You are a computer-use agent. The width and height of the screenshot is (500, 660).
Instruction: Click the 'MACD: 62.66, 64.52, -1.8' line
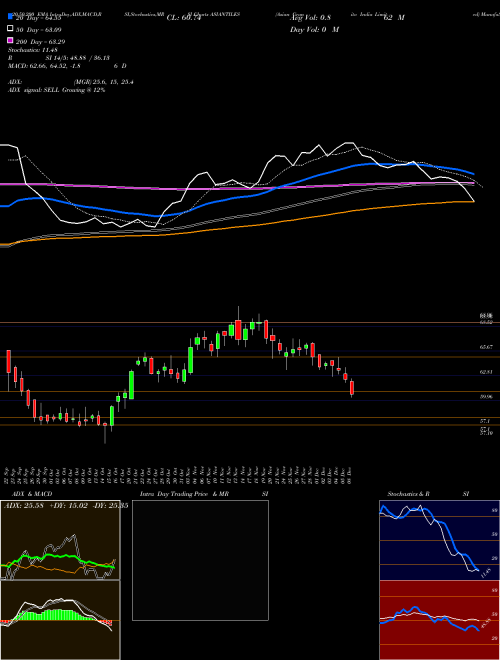point(44,66)
